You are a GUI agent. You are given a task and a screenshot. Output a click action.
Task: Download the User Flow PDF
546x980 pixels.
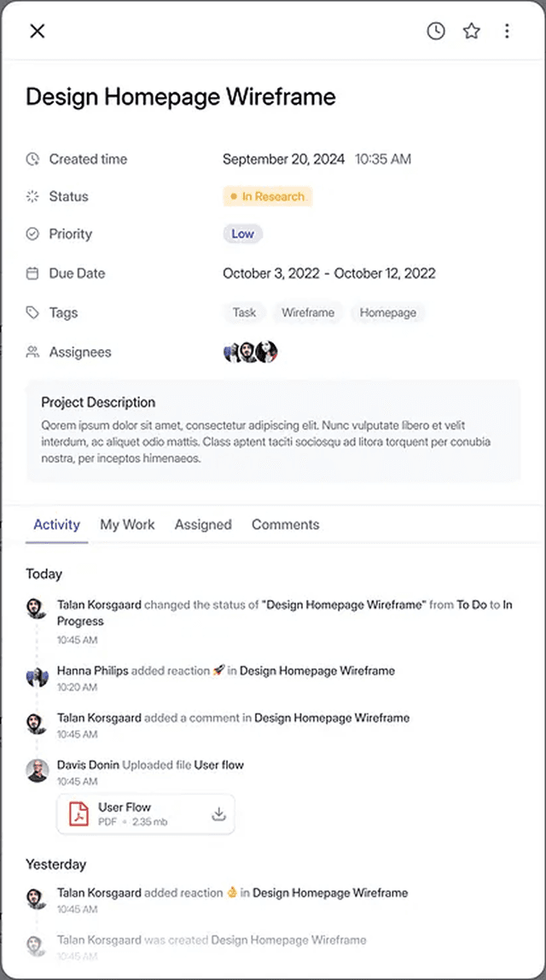(218, 814)
